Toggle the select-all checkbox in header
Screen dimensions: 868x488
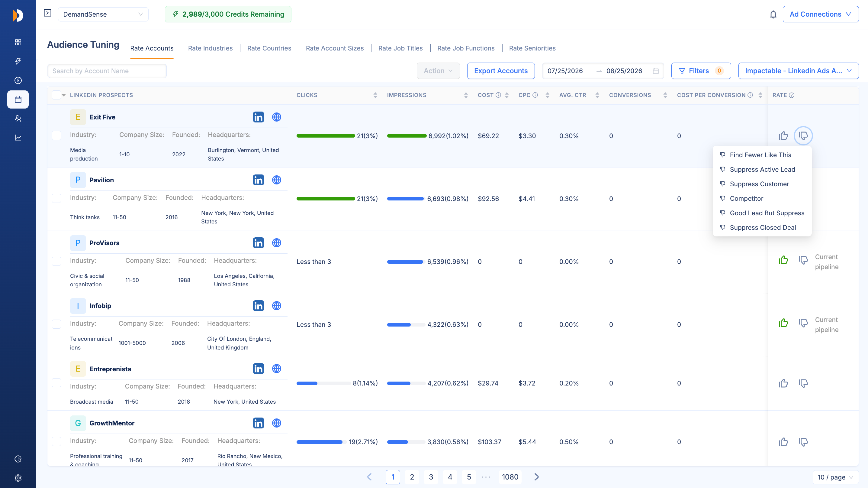(x=56, y=95)
